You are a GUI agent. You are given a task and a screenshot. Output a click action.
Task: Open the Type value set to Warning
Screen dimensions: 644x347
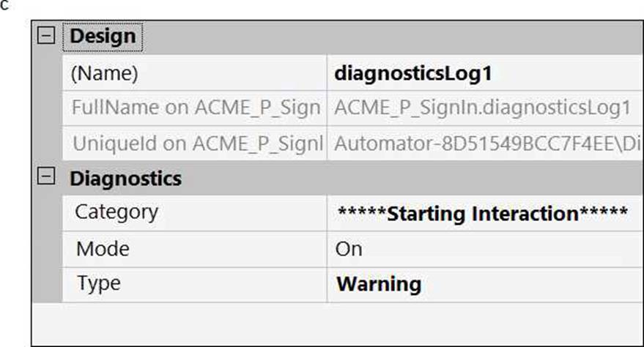coord(378,283)
